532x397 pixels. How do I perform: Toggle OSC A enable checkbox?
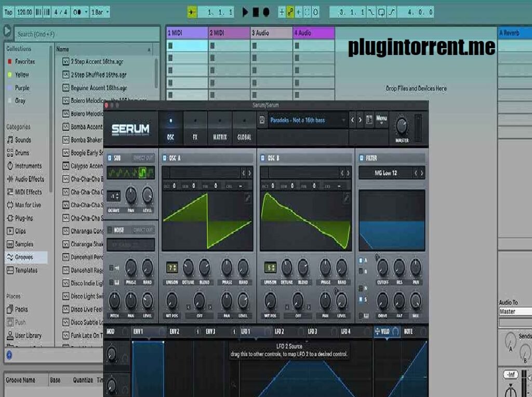tap(165, 158)
